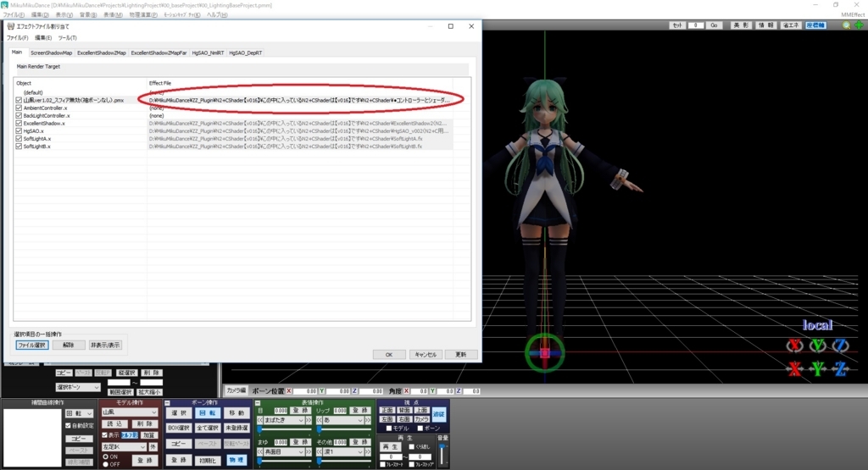Toggle checkbox for AmbientController.x

[19, 108]
